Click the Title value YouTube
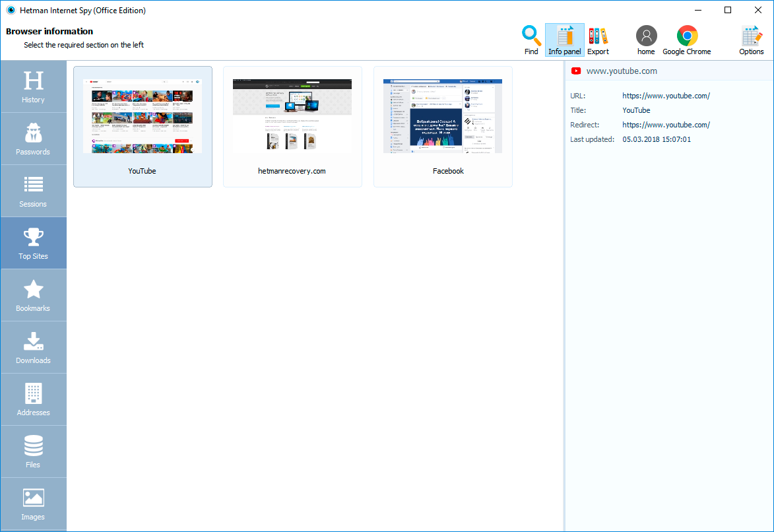This screenshot has height=532, width=774. click(x=636, y=110)
